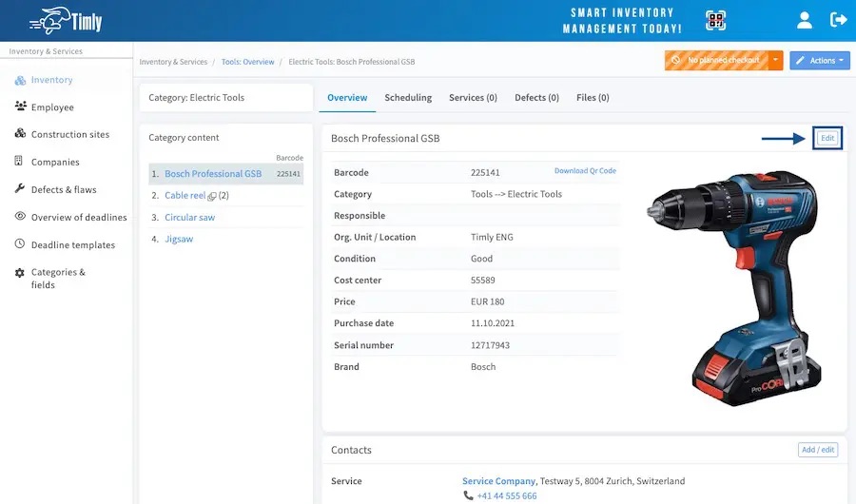Click the Deadline templates clock icon
The height and width of the screenshot is (504, 856).
pyautogui.click(x=20, y=243)
